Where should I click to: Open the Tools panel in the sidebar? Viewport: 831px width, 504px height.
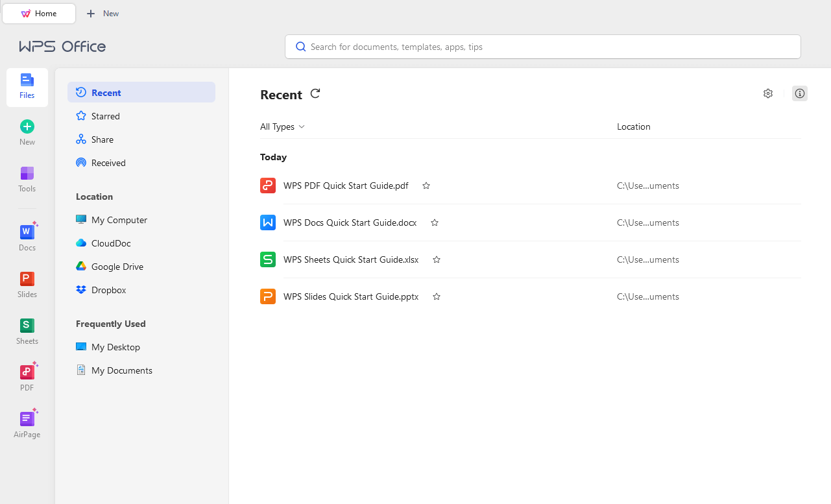pyautogui.click(x=27, y=178)
